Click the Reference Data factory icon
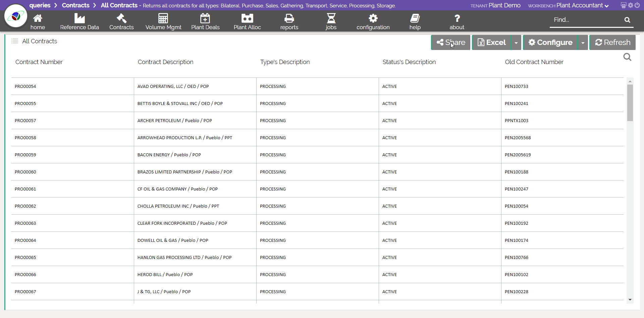 coord(79,18)
